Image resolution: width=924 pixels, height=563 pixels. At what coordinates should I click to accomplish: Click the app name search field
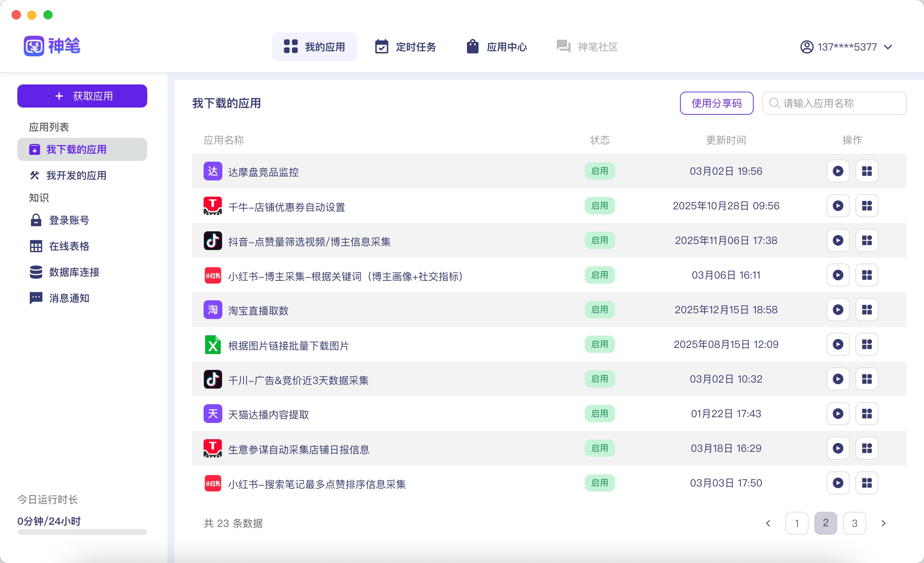click(x=834, y=104)
